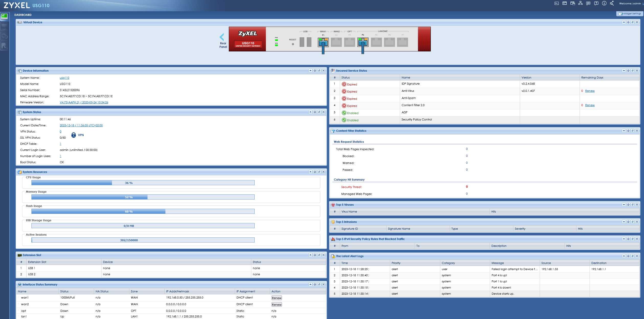Viewport: 644px width, 319px height.
Task: Click the WAN1 P1 port on virtual device
Action: 323,42
